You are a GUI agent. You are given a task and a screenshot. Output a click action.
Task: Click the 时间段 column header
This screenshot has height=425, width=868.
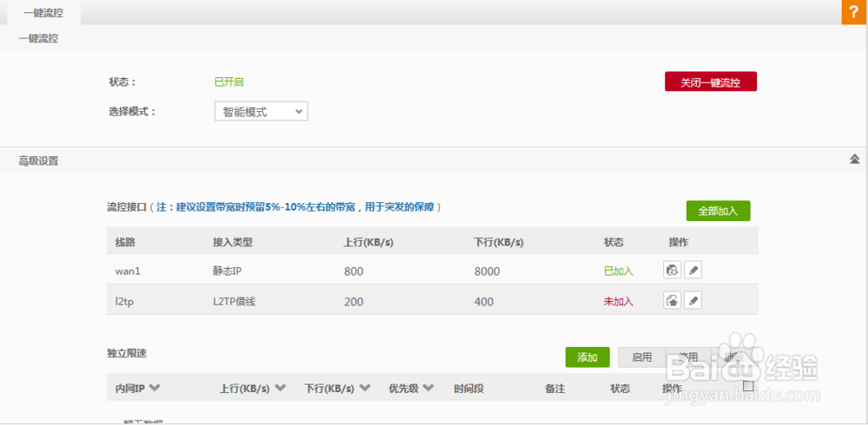pyautogui.click(x=469, y=389)
